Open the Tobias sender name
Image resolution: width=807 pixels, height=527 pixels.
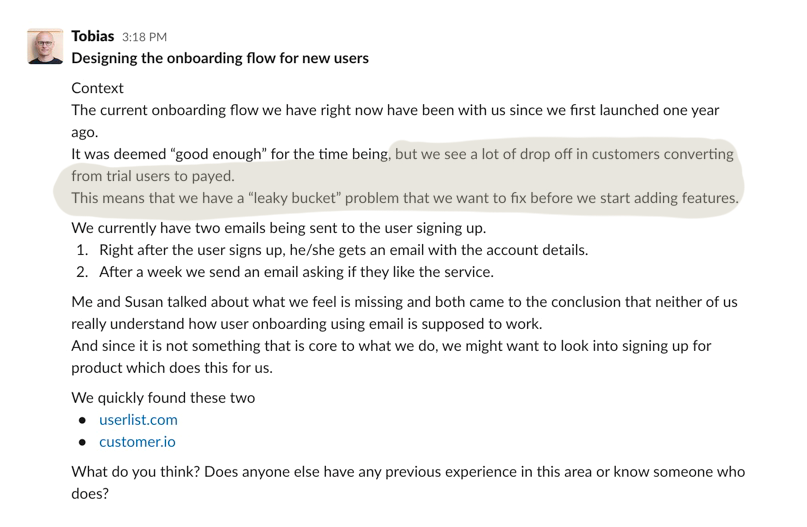coord(93,36)
